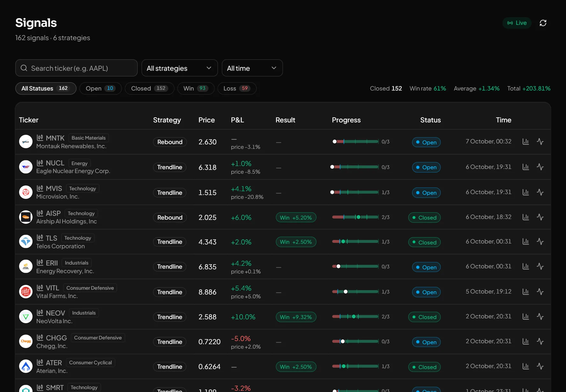Screen dimensions: 566x392
Task: Click Basic Materials sector tag on MNTK
Action: coord(89,138)
